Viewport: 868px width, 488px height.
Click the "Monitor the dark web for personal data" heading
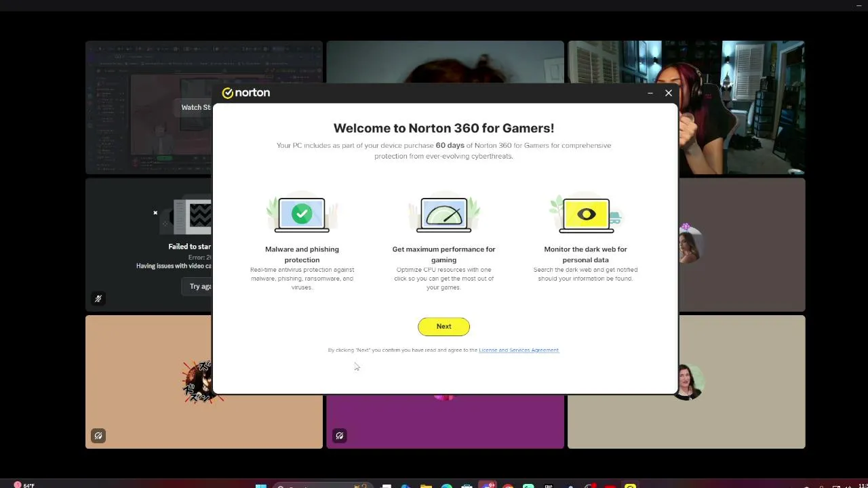point(585,255)
